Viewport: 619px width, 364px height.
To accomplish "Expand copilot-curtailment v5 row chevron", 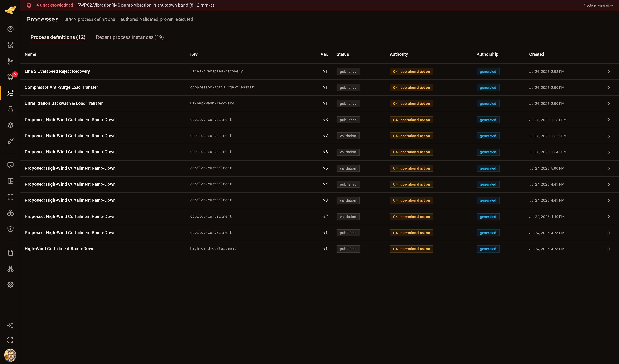I will (x=609, y=168).
